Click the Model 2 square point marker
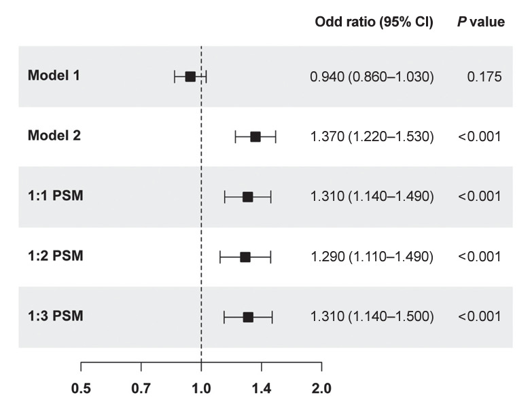Screen dimensions: 532x414 255,136
